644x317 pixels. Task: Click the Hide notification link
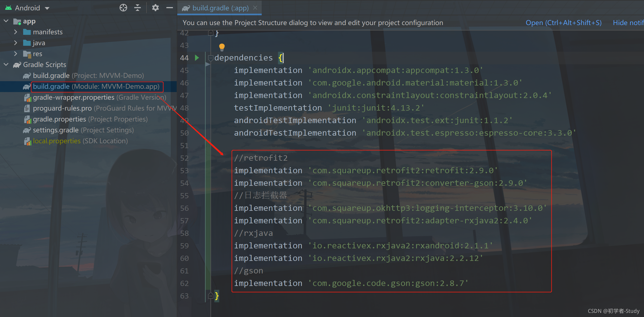pos(628,23)
